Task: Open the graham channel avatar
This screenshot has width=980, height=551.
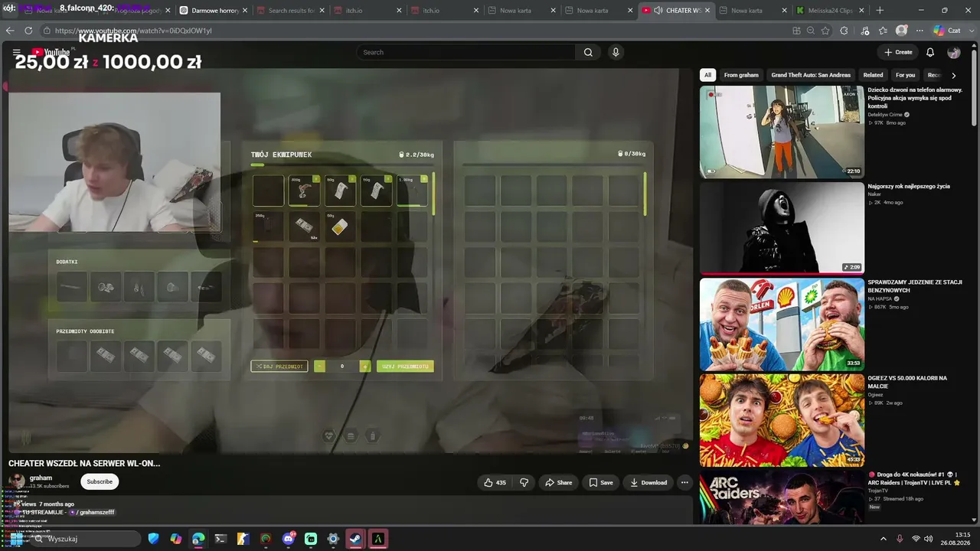Action: coord(16,481)
